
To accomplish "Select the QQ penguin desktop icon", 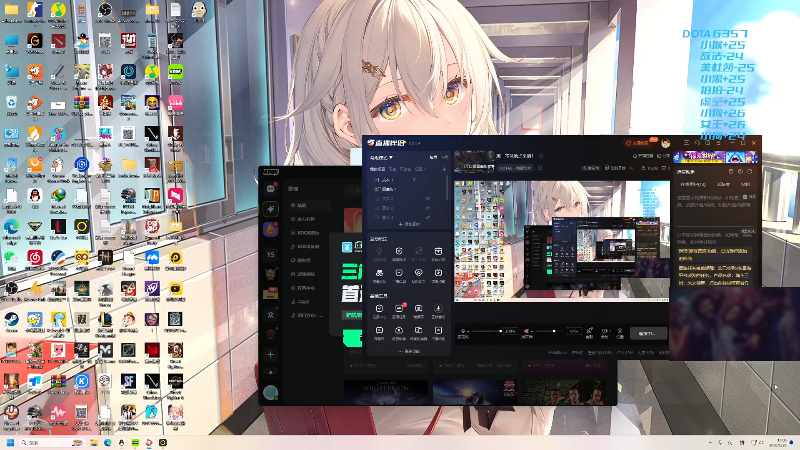I will pos(35,196).
